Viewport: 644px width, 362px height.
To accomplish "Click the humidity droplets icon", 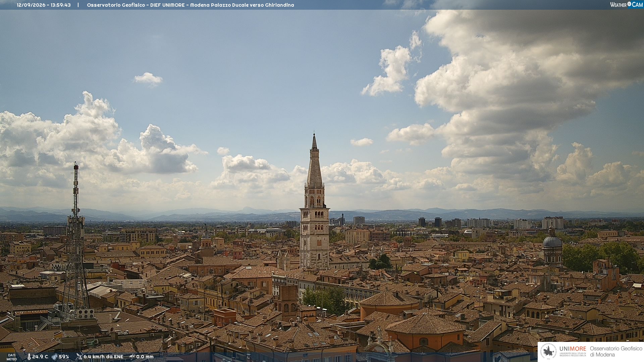I will [x=54, y=357].
